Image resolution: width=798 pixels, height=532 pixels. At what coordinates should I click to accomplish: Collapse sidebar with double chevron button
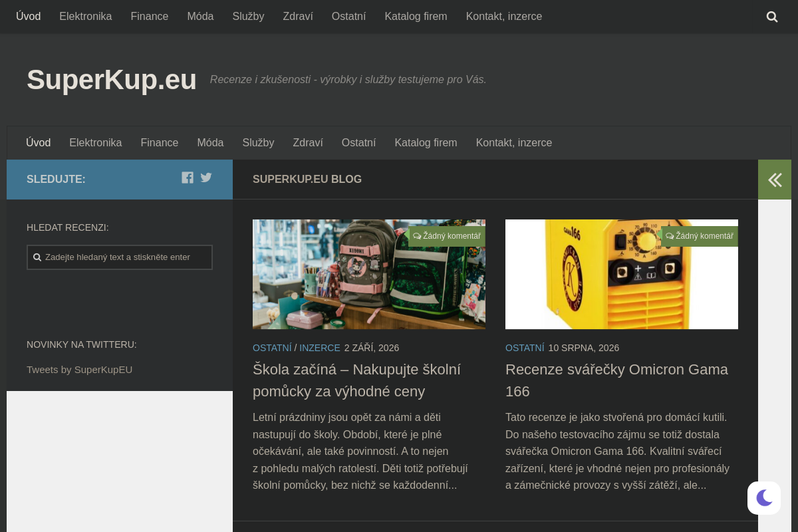[775, 180]
